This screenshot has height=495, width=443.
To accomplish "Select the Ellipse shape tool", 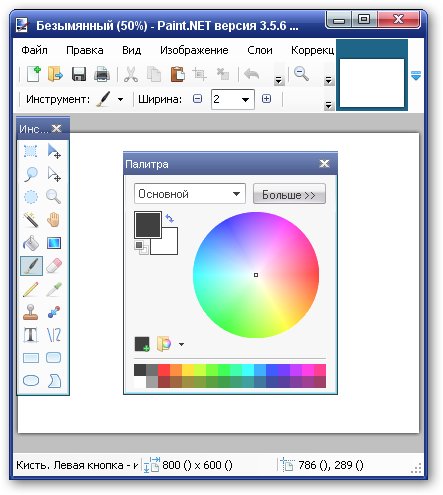I will point(31,381).
